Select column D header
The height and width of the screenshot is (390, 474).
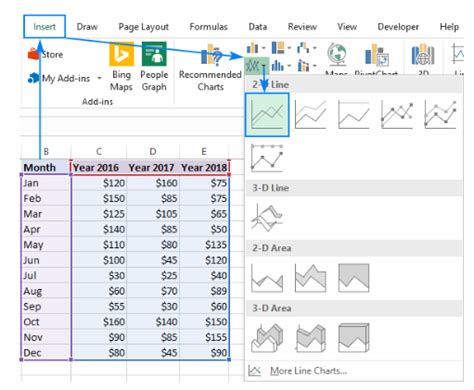pyautogui.click(x=153, y=151)
